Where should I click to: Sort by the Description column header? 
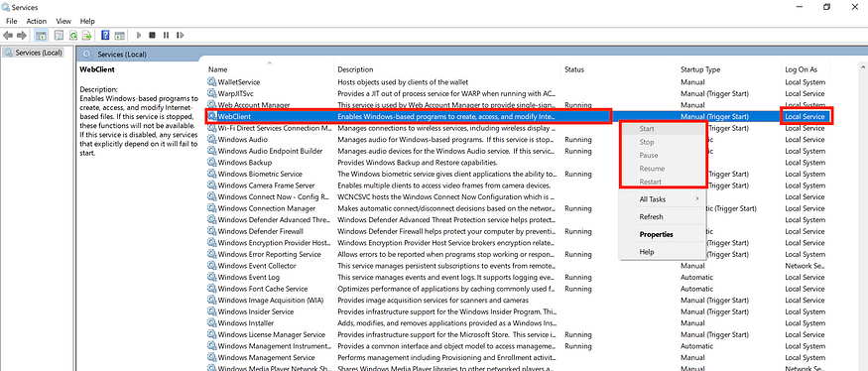(355, 69)
